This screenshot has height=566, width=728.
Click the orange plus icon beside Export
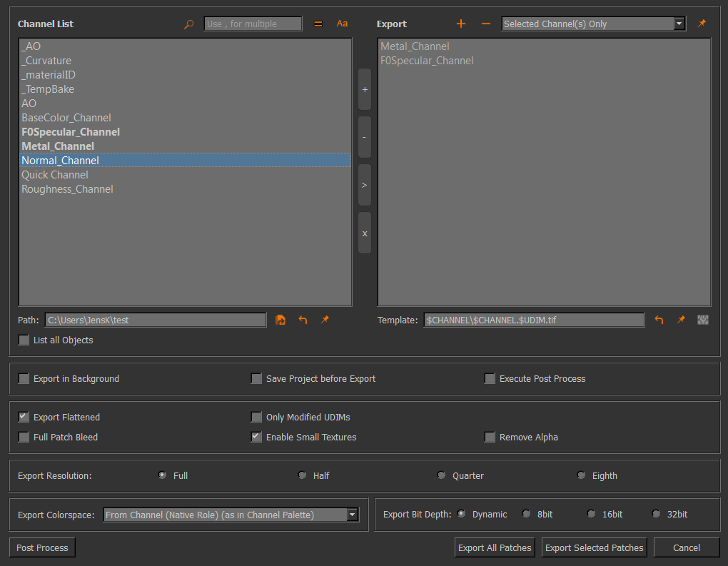tap(461, 24)
